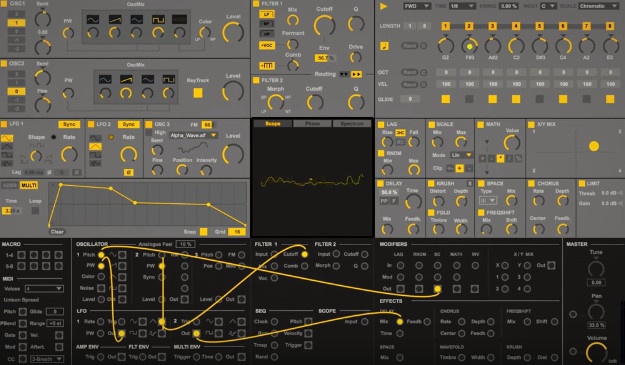Expand the MIDI Voices dropdown
Viewport: 625px width, 365px height.
(44, 288)
